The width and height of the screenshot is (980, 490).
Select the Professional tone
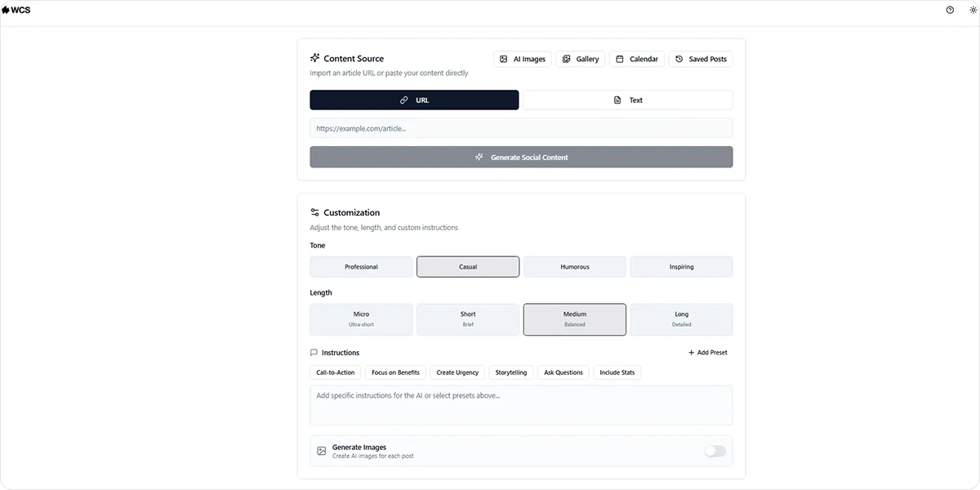click(361, 267)
